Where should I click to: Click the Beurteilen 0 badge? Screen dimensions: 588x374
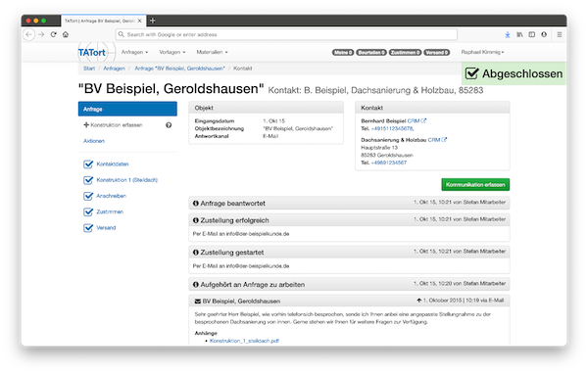371,53
